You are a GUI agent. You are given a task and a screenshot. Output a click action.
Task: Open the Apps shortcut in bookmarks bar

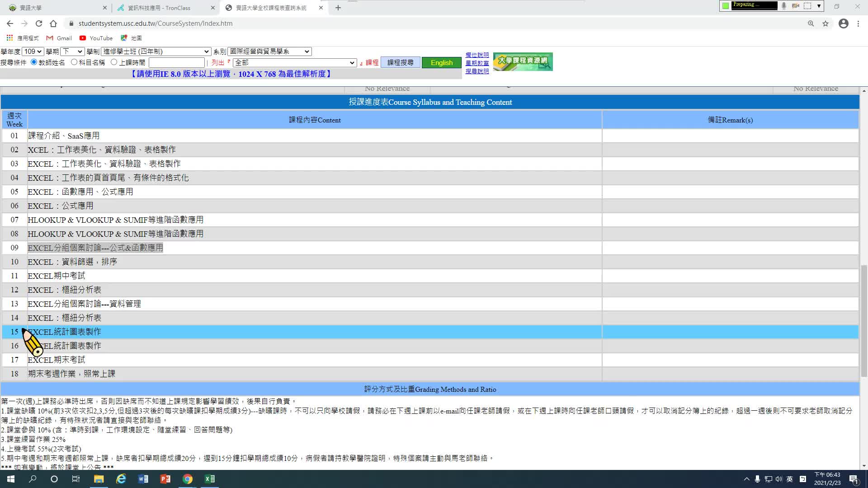coord(23,38)
